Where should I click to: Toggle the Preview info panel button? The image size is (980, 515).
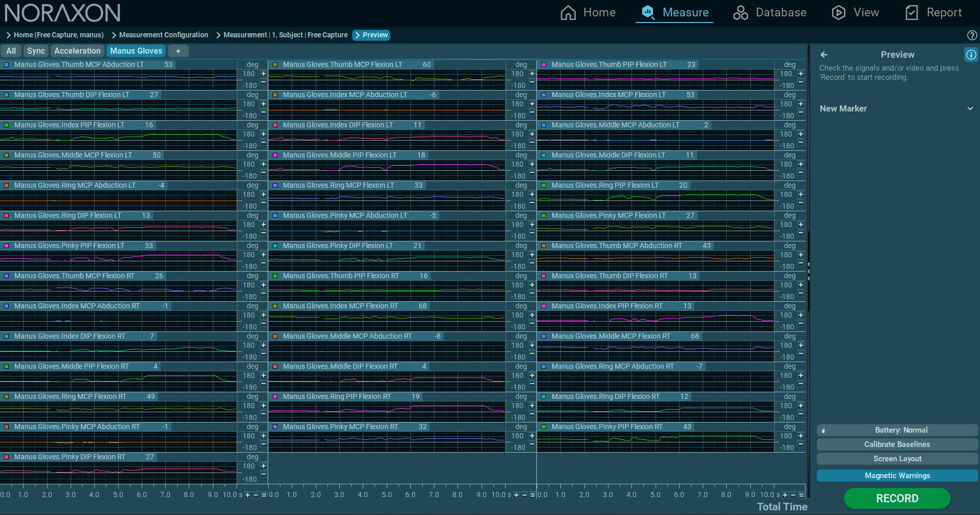pyautogui.click(x=971, y=55)
